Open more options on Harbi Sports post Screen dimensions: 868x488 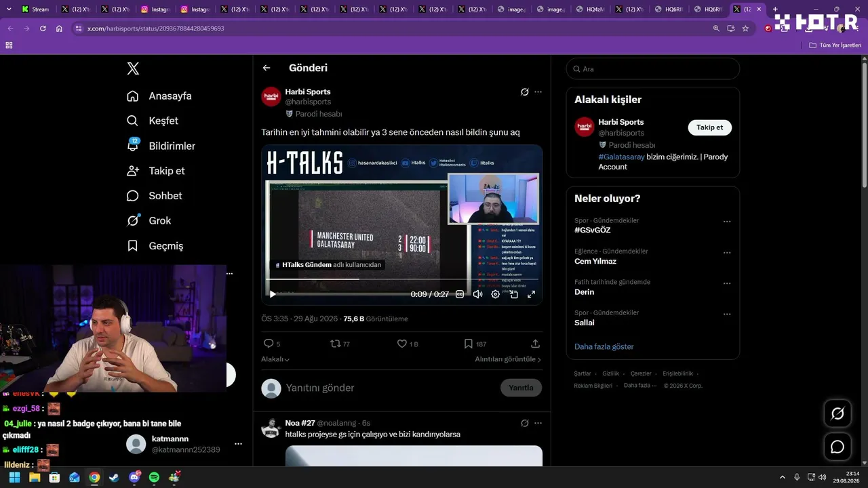point(538,92)
